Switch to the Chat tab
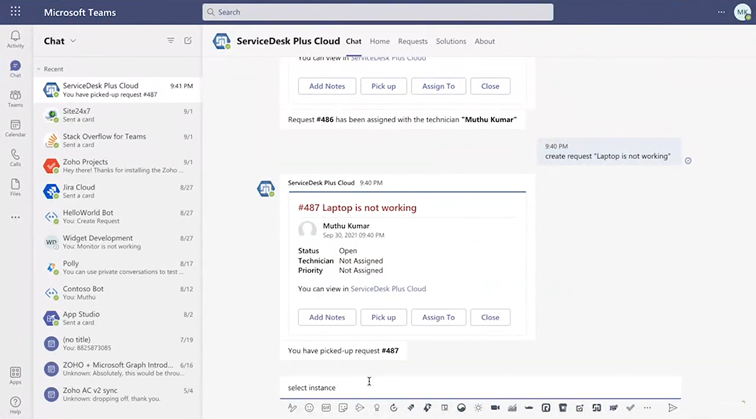Screen dimensions: 756x419 [353, 41]
